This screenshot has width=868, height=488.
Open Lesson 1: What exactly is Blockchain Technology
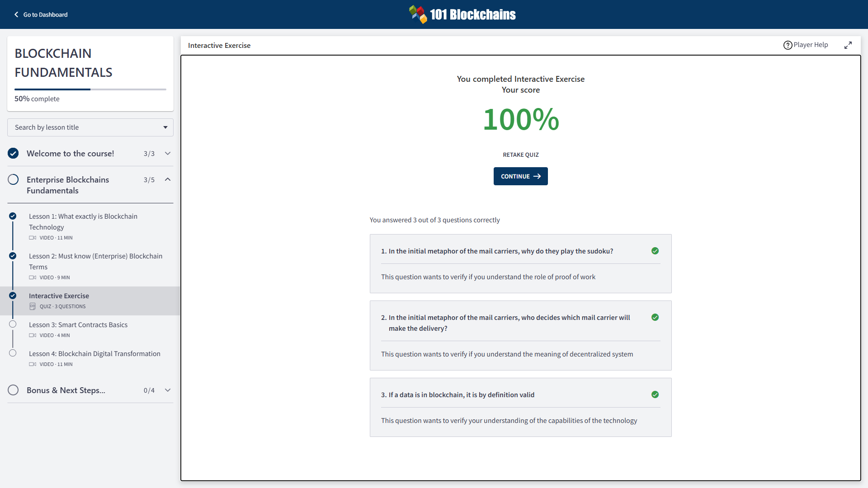pyautogui.click(x=83, y=221)
